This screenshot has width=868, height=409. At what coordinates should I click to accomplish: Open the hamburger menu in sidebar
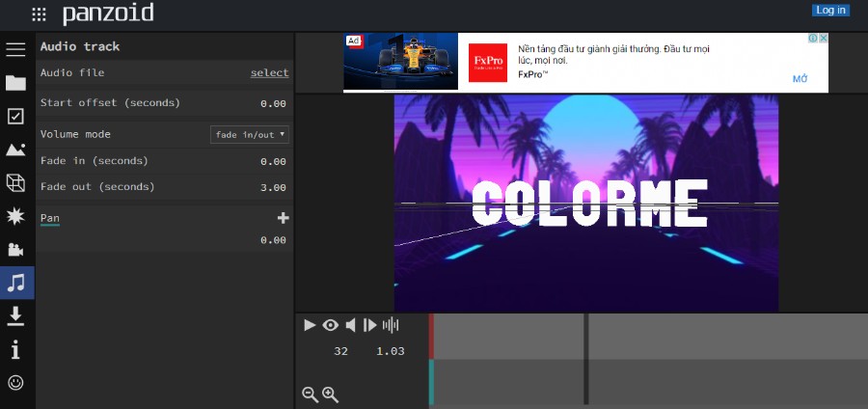(x=15, y=49)
